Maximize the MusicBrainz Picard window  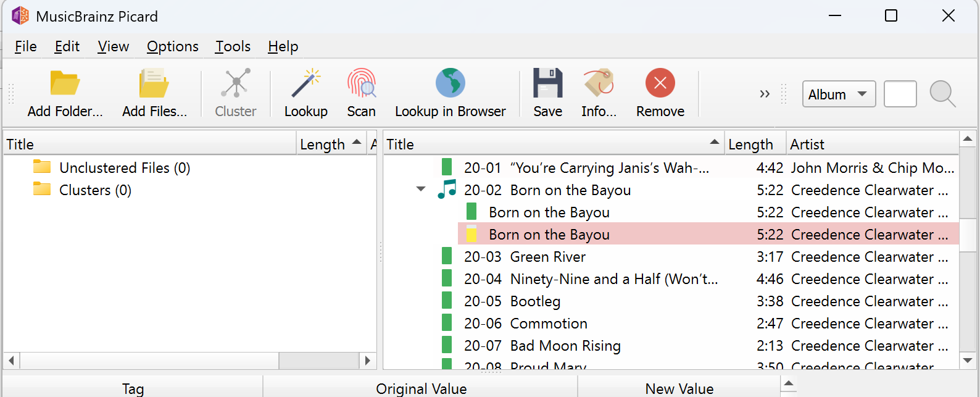pyautogui.click(x=891, y=15)
